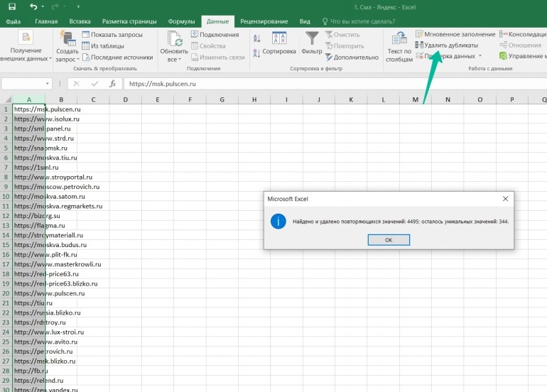The width and height of the screenshot is (547, 392).
Task: Click cell with http://www.lux-stroi.ru
Action: [x=29, y=332]
